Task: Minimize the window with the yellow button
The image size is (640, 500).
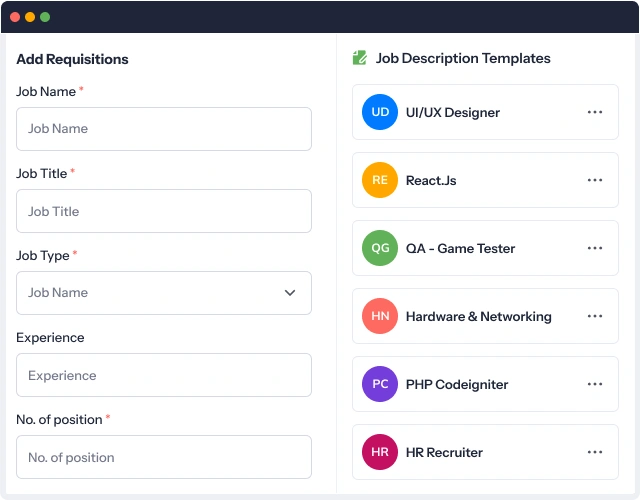Action: pyautogui.click(x=30, y=17)
